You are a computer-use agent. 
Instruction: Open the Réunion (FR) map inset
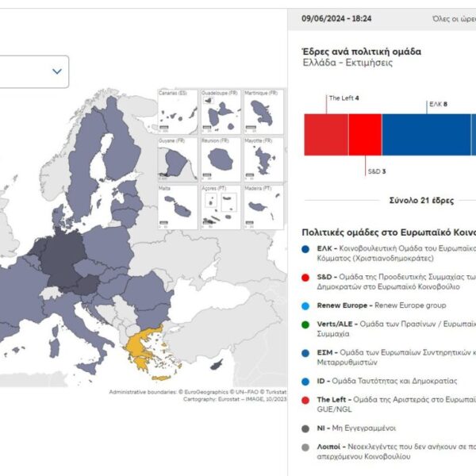point(221,159)
